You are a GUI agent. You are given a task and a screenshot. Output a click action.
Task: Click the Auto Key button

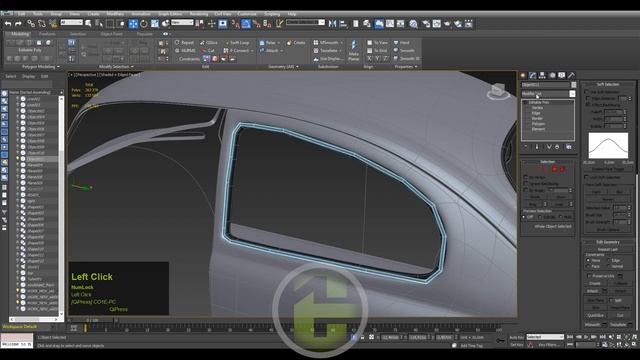[516, 337]
